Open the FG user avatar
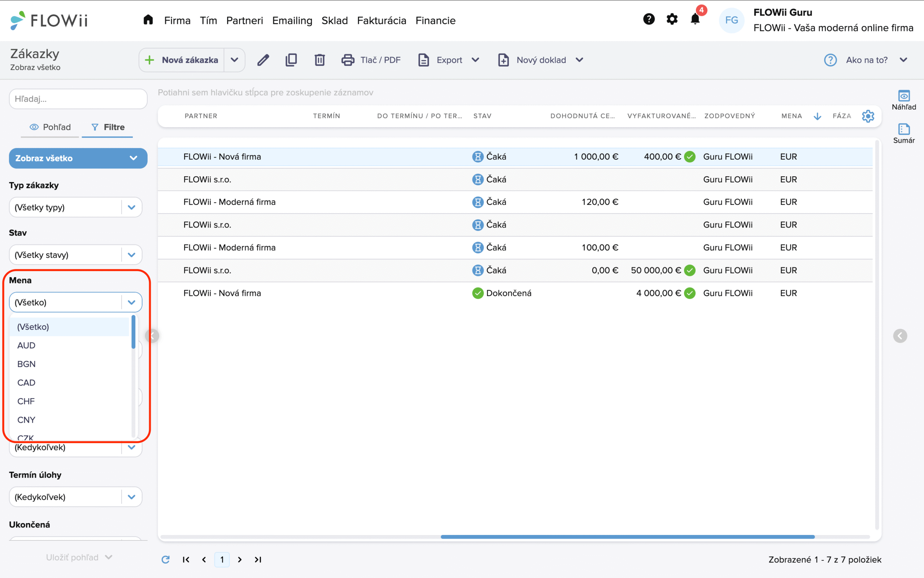This screenshot has height=578, width=924. point(732,20)
